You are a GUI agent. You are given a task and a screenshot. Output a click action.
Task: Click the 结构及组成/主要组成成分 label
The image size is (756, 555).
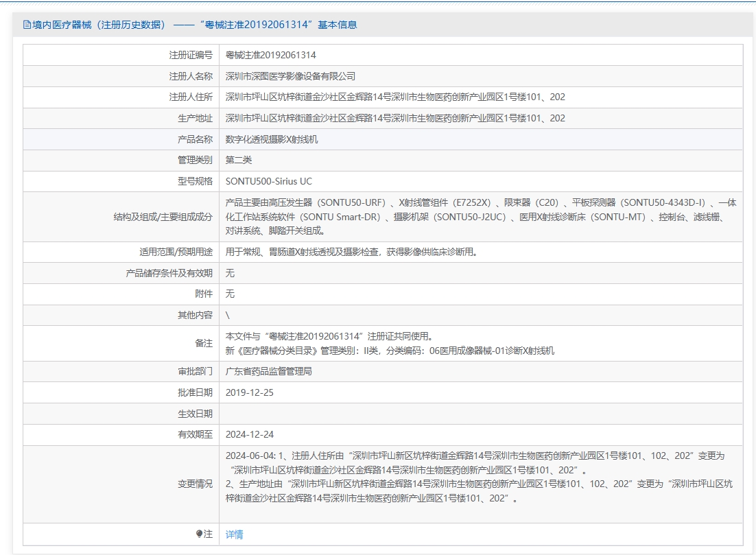coord(163,217)
